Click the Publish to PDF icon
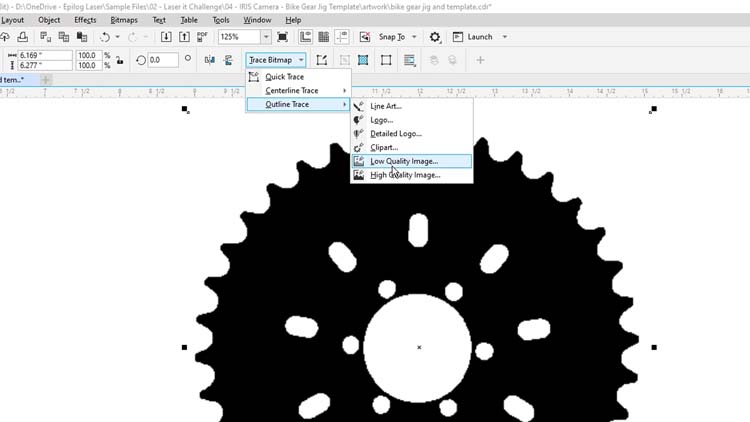Screen dimensions: 750x422 pyautogui.click(x=202, y=37)
